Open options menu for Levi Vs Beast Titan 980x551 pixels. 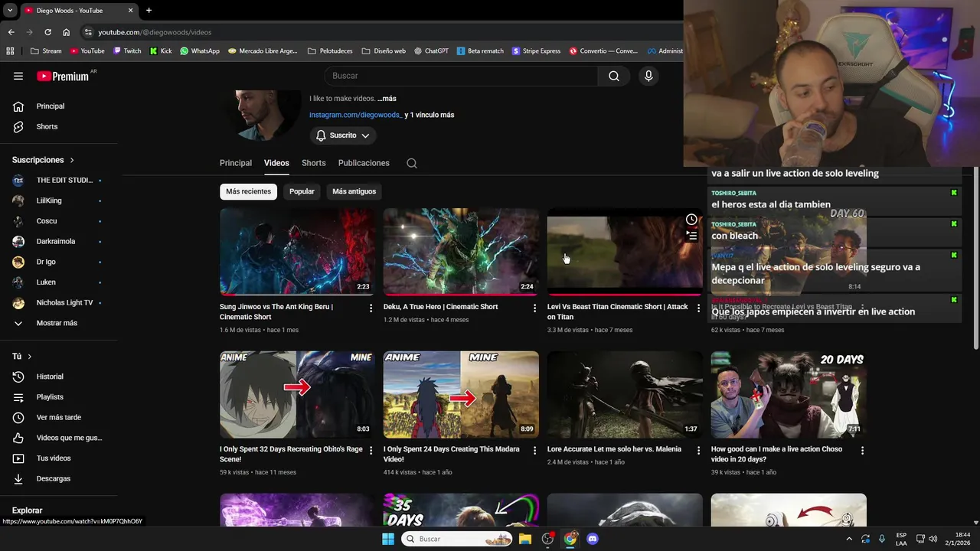pyautogui.click(x=698, y=308)
